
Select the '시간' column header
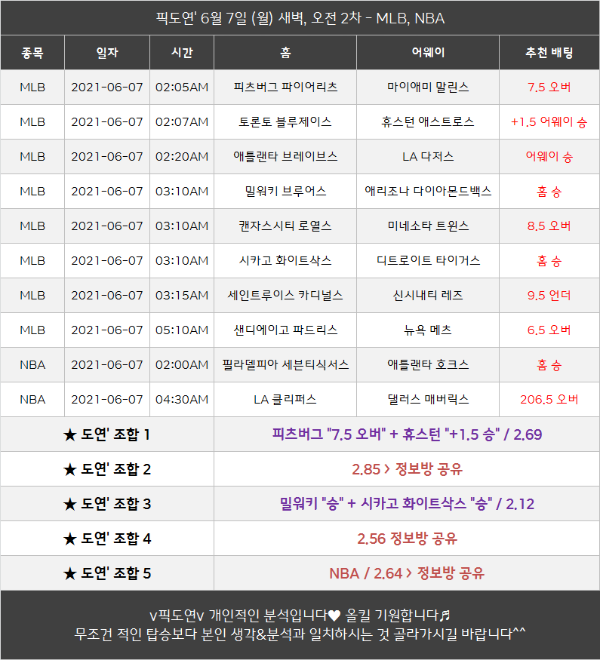(182, 53)
